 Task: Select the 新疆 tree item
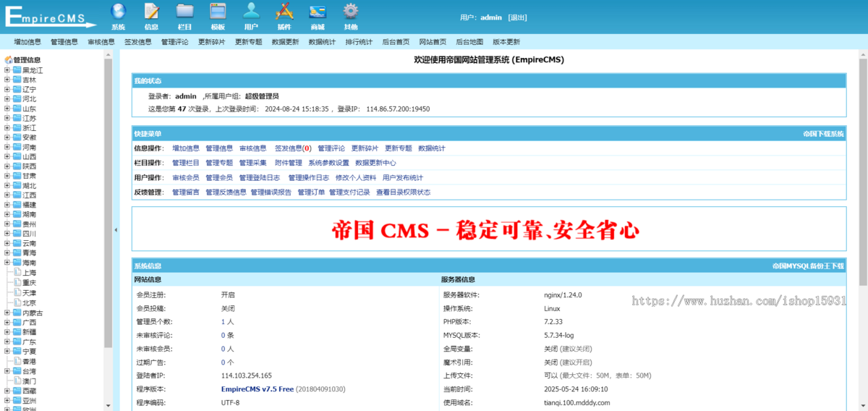pyautogui.click(x=30, y=332)
